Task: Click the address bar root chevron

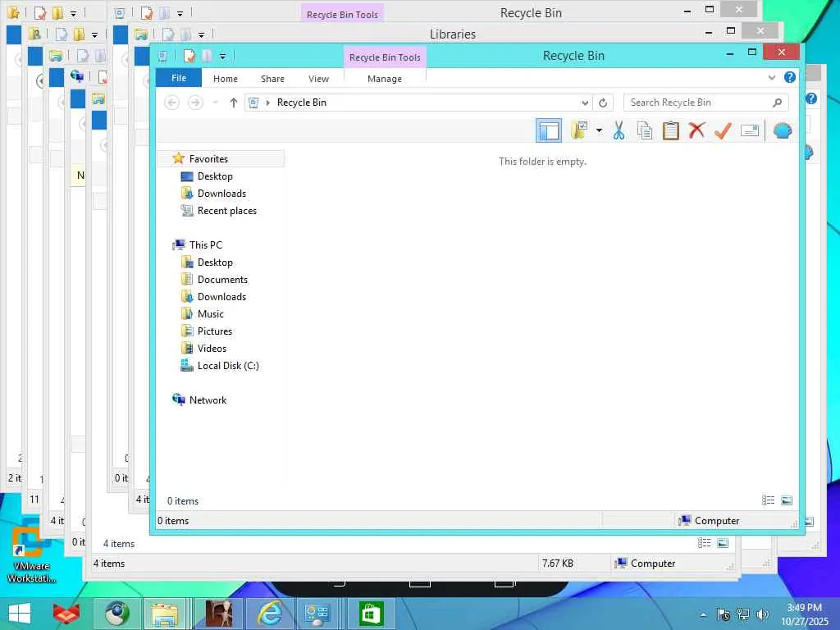Action: [x=268, y=103]
